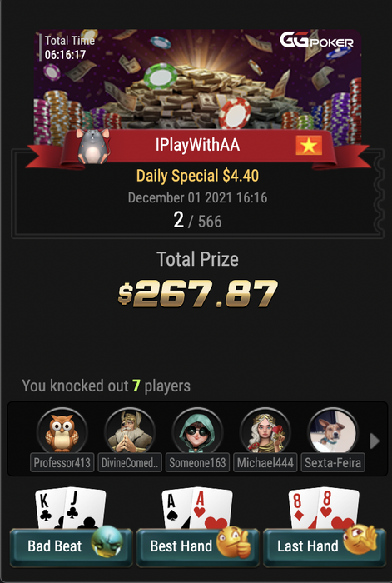
Task: Click the Michael444 name label
Action: [265, 463]
